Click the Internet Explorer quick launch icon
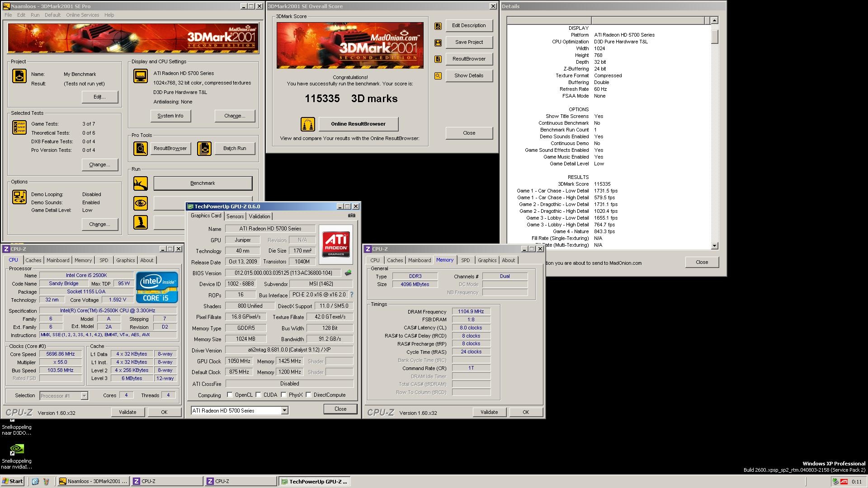Viewport: 868px width, 488px height. pos(35,482)
